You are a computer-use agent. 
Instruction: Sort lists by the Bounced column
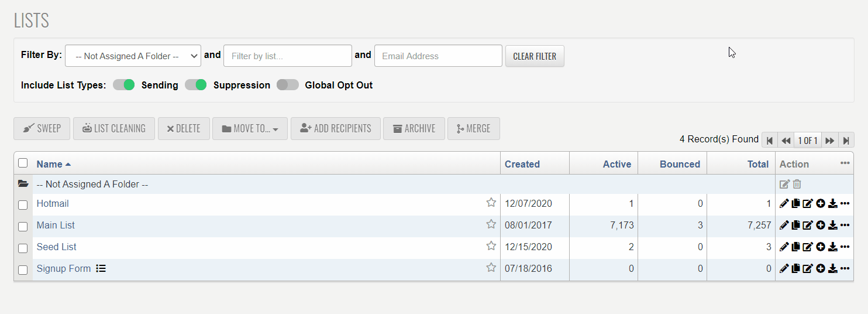[x=679, y=164]
